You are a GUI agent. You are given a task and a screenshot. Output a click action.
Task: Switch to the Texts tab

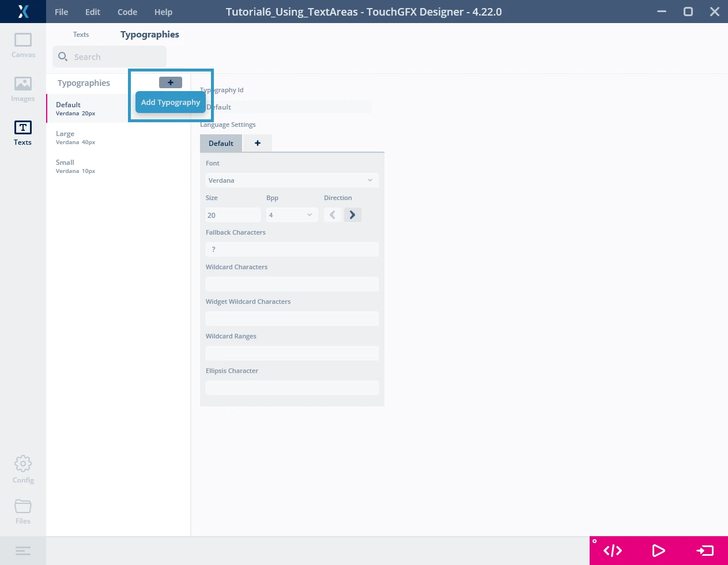pyautogui.click(x=81, y=35)
